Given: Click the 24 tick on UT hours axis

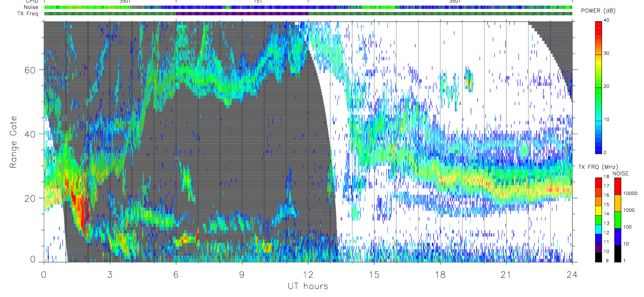Looking at the screenshot, I should (x=572, y=275).
